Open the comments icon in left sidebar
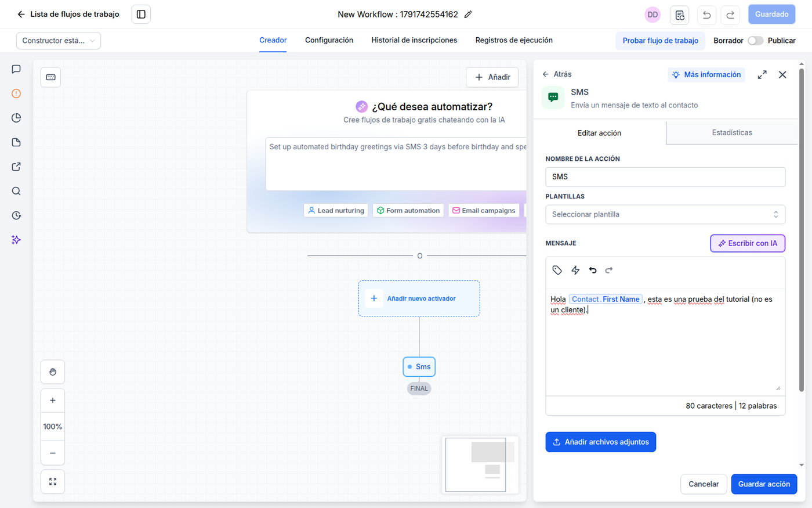Viewport: 812px width, 508px height. pyautogui.click(x=16, y=69)
